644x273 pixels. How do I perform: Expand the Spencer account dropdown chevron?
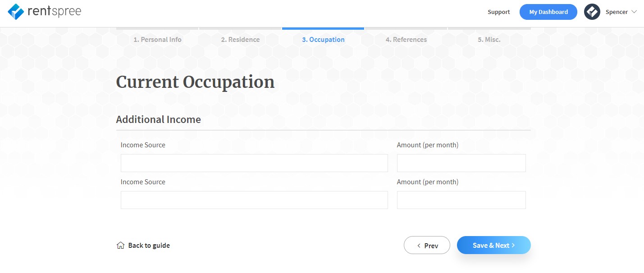[634, 12]
